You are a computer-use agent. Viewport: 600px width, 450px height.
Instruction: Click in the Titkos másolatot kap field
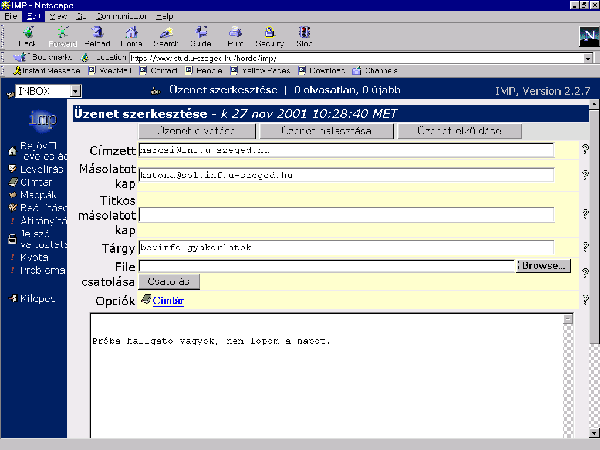[x=346, y=214]
